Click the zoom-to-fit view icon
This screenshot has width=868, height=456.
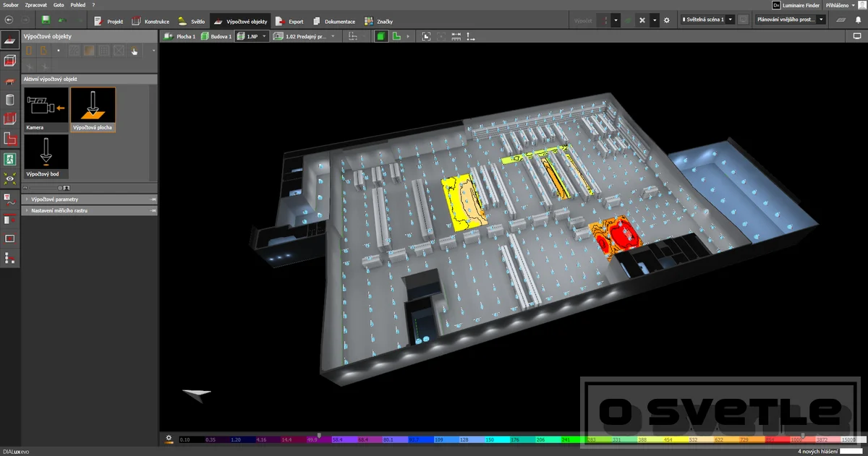(426, 36)
